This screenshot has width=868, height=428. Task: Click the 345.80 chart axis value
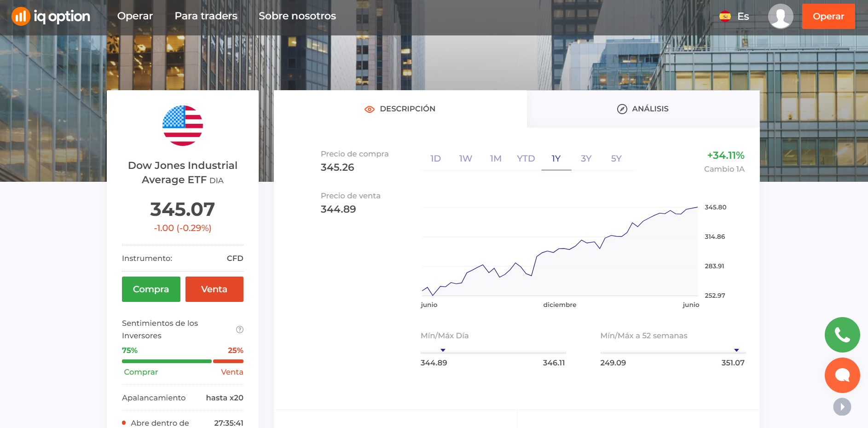[x=715, y=208]
